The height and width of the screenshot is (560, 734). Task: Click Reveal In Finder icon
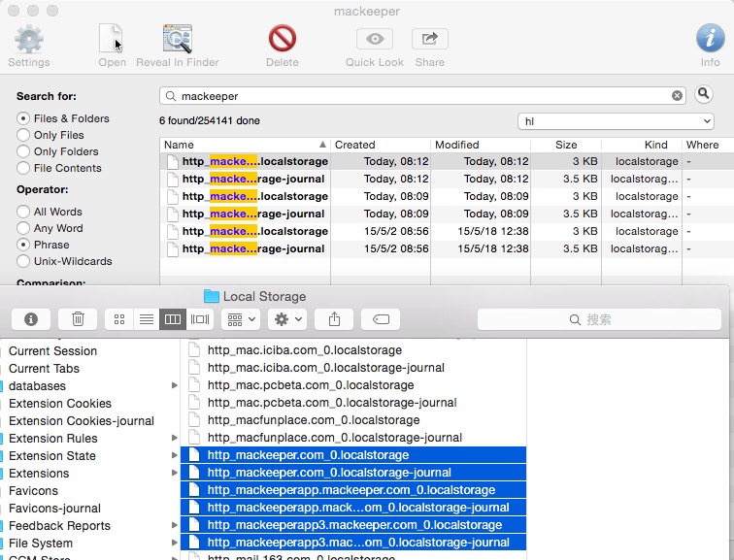178,39
